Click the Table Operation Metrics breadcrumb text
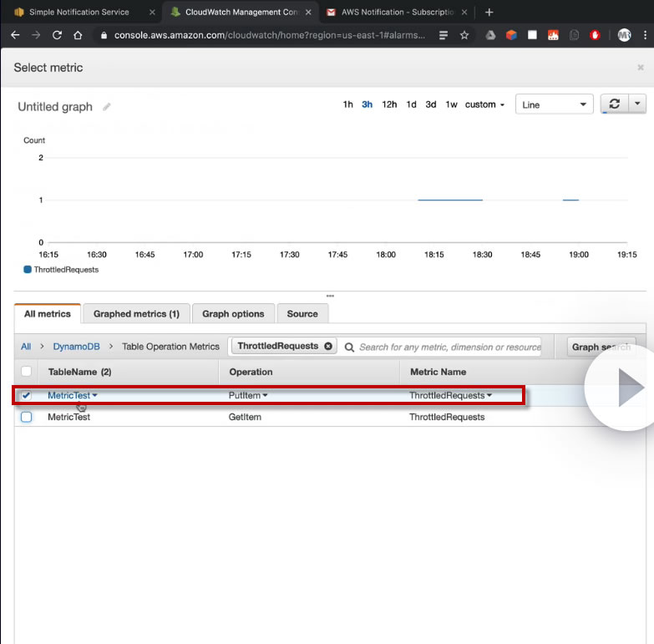The height and width of the screenshot is (644, 654). pyautogui.click(x=170, y=347)
